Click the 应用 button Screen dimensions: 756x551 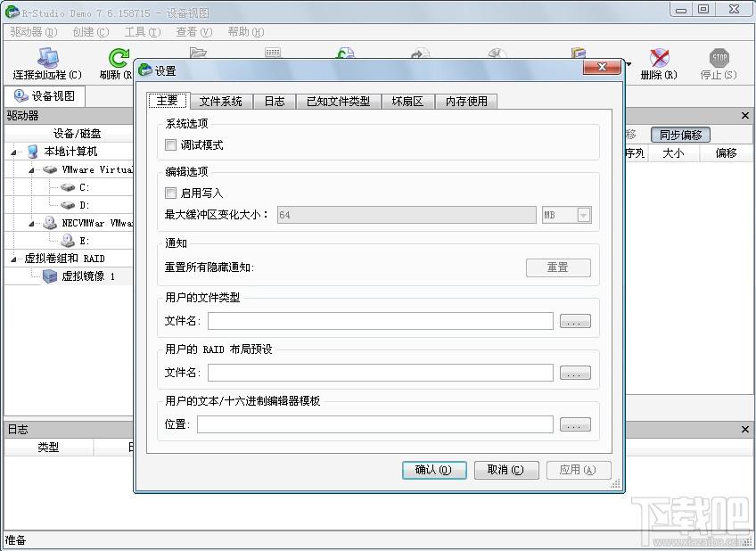[x=578, y=470]
